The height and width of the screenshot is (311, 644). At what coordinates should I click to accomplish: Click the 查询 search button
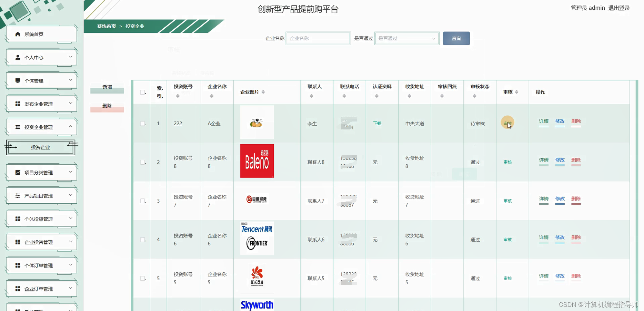click(456, 38)
